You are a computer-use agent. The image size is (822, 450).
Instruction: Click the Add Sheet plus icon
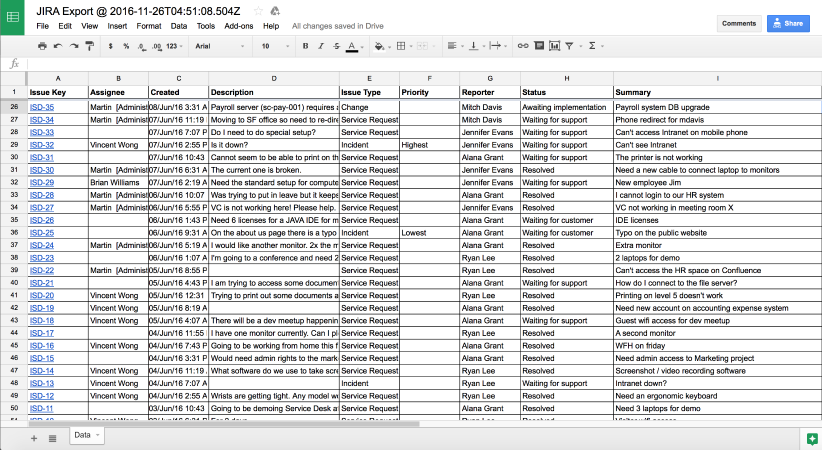pyautogui.click(x=34, y=438)
